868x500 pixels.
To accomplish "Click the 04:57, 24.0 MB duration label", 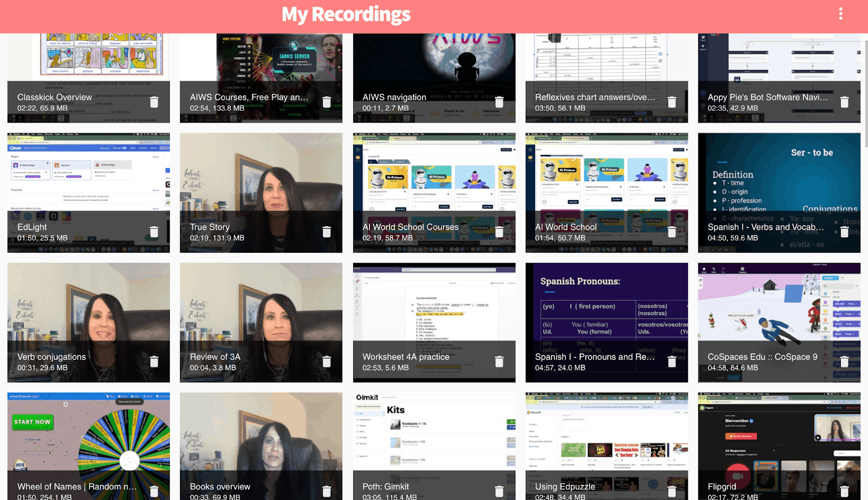I will click(560, 368).
